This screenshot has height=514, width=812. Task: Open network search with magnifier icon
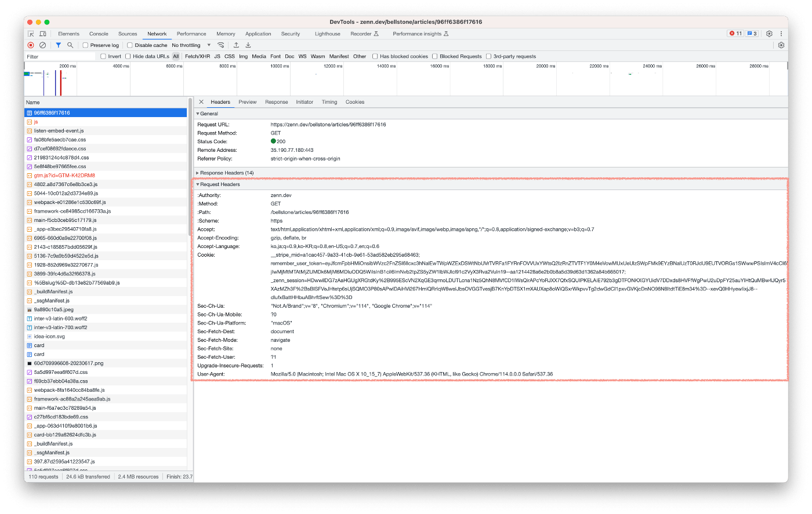click(x=70, y=45)
